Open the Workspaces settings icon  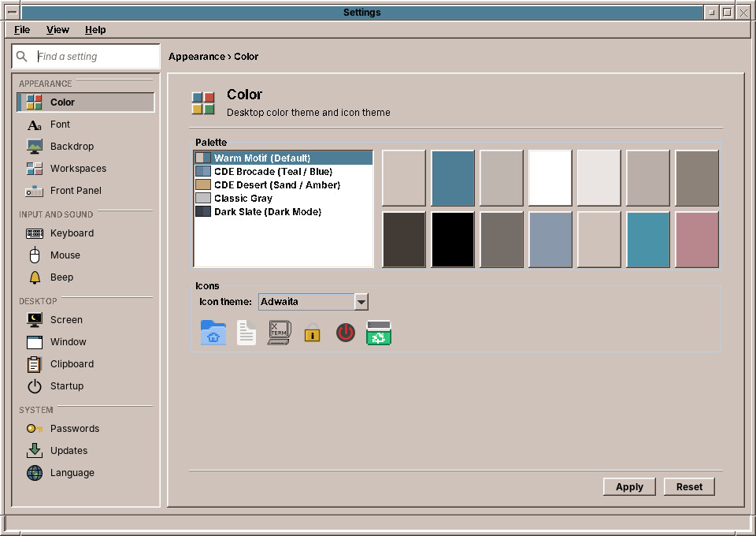34,169
